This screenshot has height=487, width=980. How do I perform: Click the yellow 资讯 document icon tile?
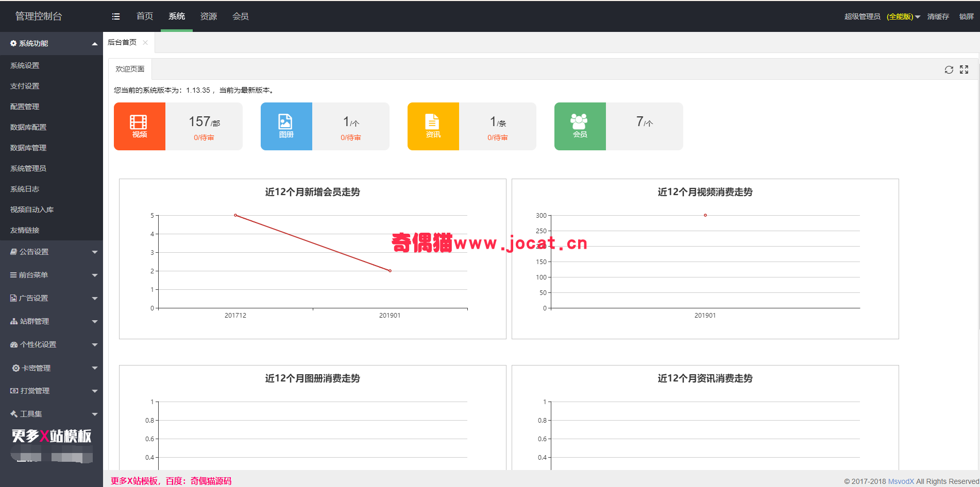click(433, 126)
